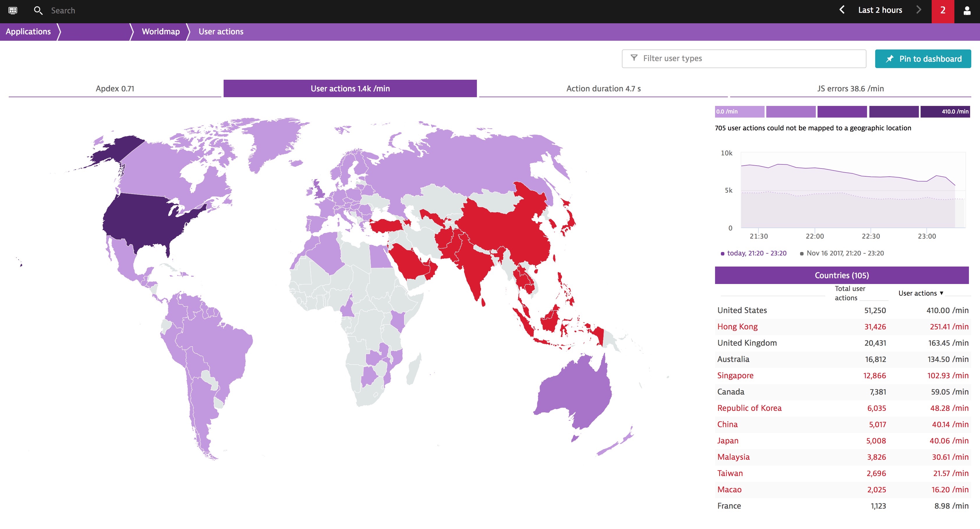Click the 410.0 /min darkest legend swatch
980x529 pixels.
[945, 111]
